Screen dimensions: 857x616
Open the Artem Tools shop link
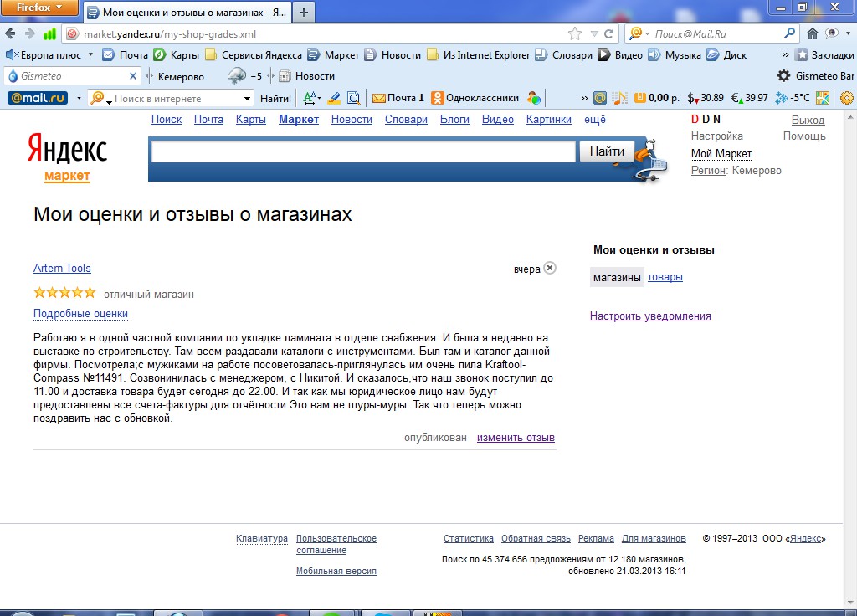pyautogui.click(x=62, y=268)
